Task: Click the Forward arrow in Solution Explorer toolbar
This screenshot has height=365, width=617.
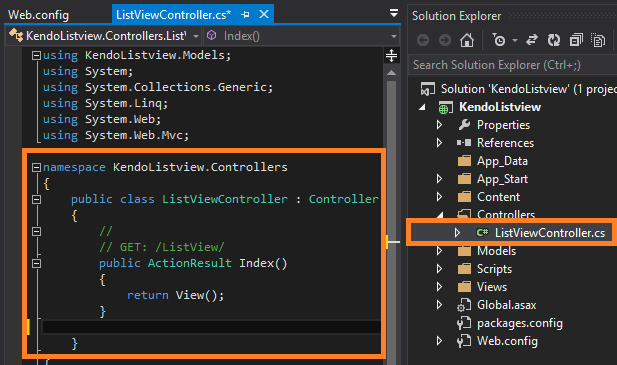Action: tap(445, 40)
